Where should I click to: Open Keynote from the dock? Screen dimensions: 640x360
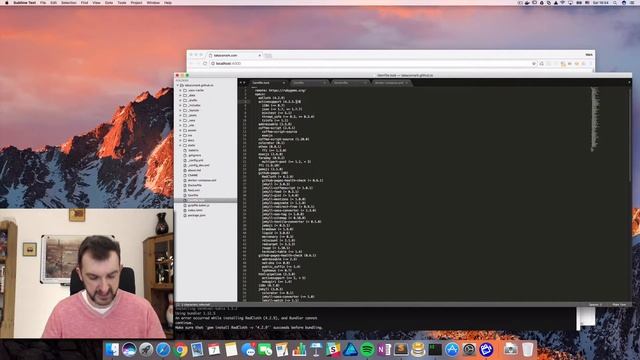(x=316, y=349)
